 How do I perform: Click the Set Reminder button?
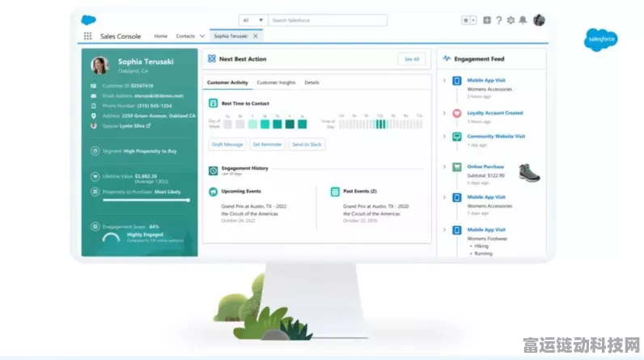[x=267, y=145]
